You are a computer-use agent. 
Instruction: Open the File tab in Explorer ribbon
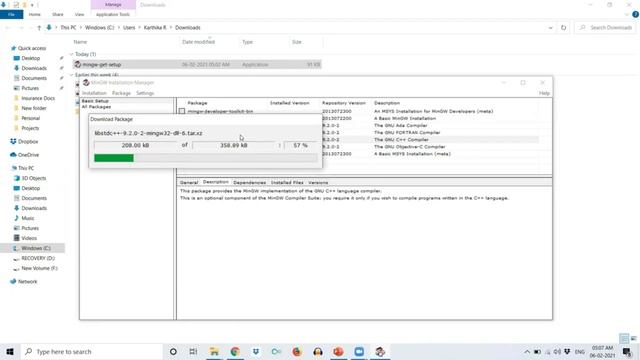coord(11,14)
